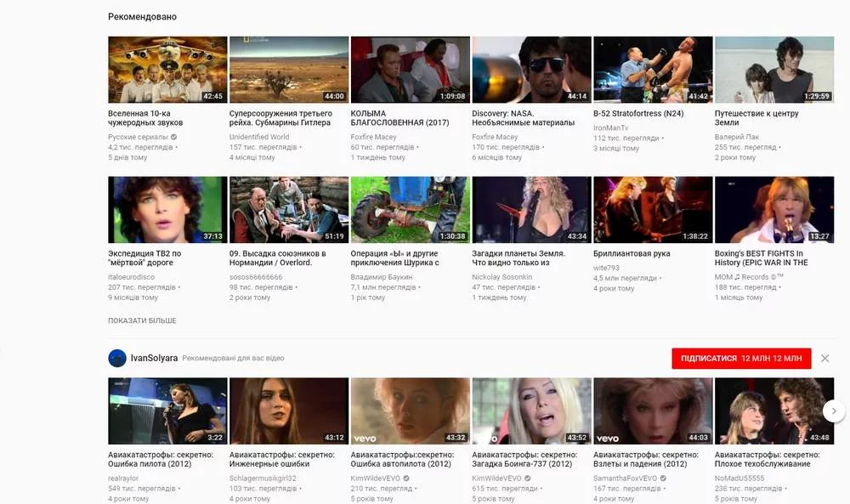The width and height of the screenshot is (850, 504).
Task: Open the 43:48 Плохое техобслуживание thumbnail
Action: coord(774,411)
